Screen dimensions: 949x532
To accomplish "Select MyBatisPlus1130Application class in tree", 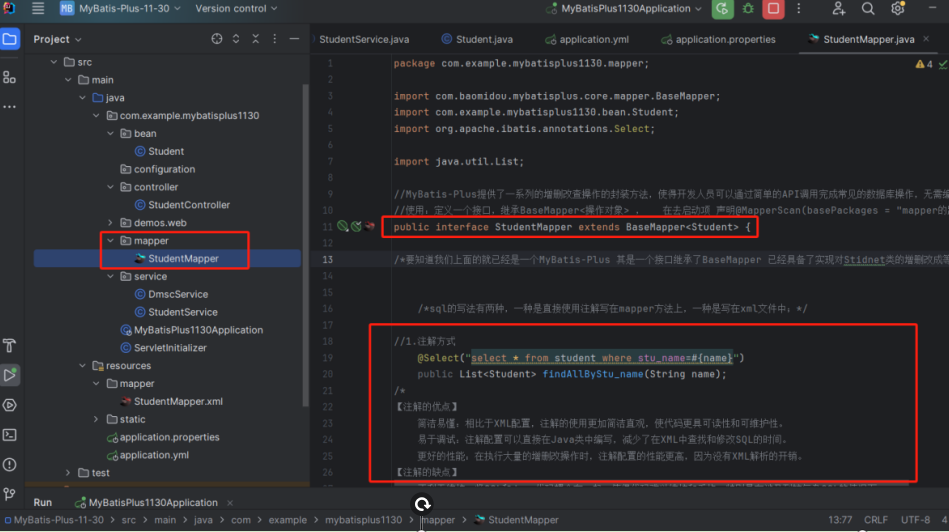I will 192,330.
